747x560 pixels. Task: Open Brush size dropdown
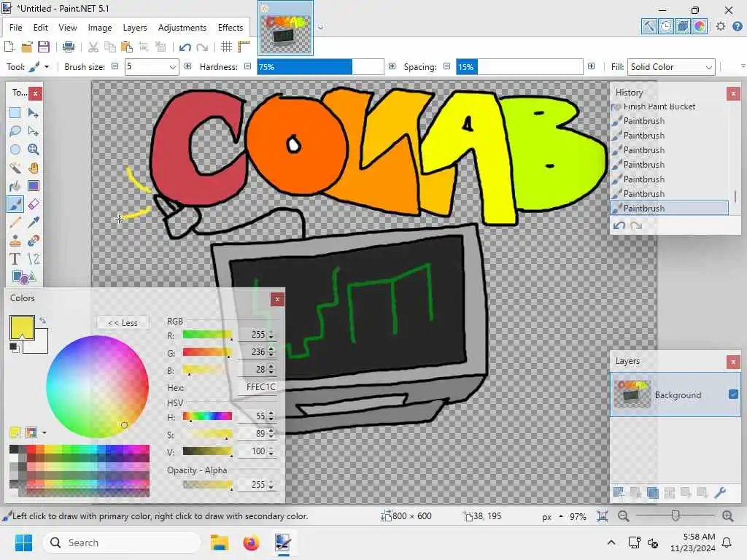172,67
